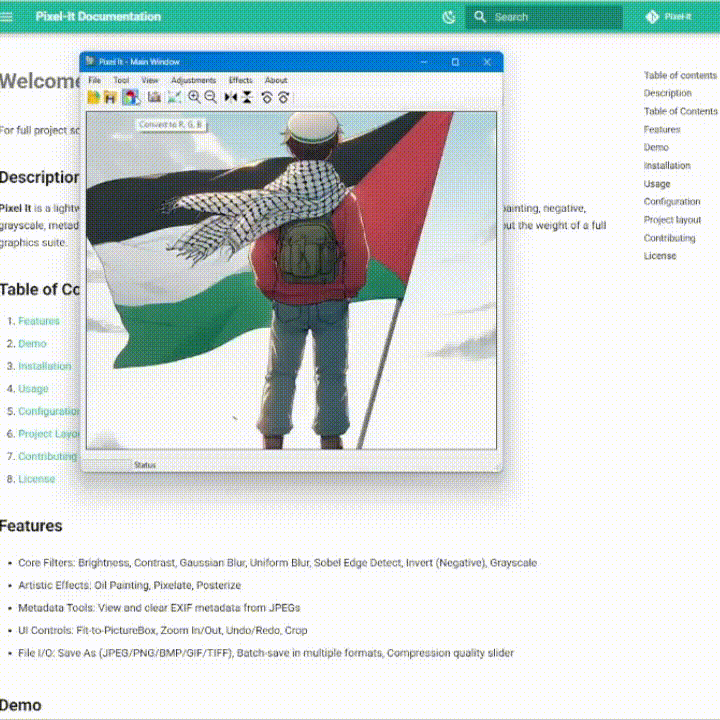The width and height of the screenshot is (720, 720).
Task: Click the 'Core Filters: Brightness' bullet line
Action: (x=277, y=563)
